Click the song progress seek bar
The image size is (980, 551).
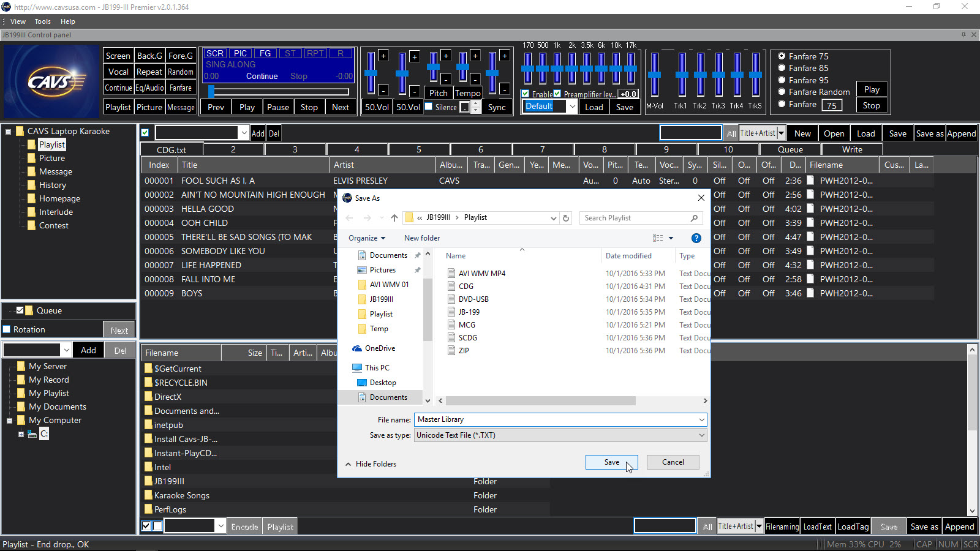[279, 92]
